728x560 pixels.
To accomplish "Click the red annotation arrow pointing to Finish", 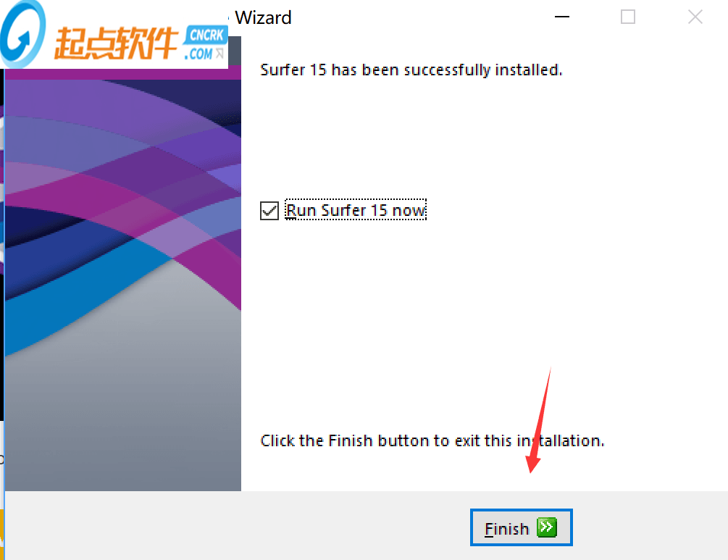I will click(x=538, y=420).
